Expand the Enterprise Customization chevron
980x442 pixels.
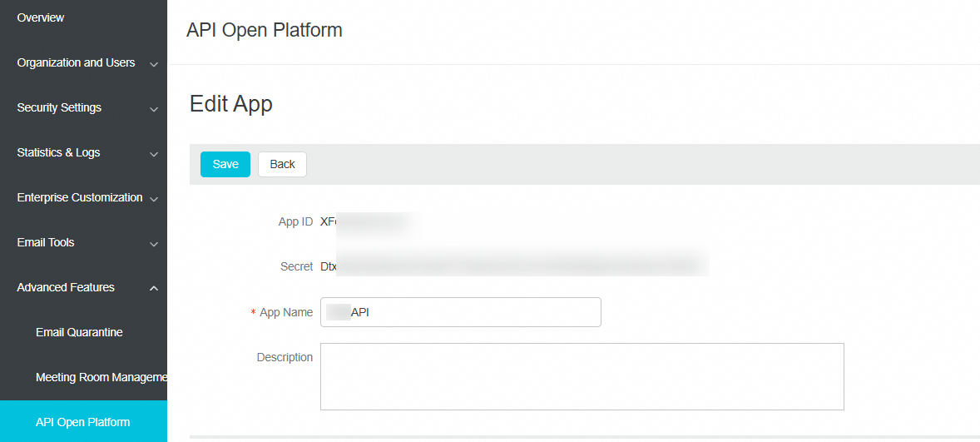tap(154, 199)
